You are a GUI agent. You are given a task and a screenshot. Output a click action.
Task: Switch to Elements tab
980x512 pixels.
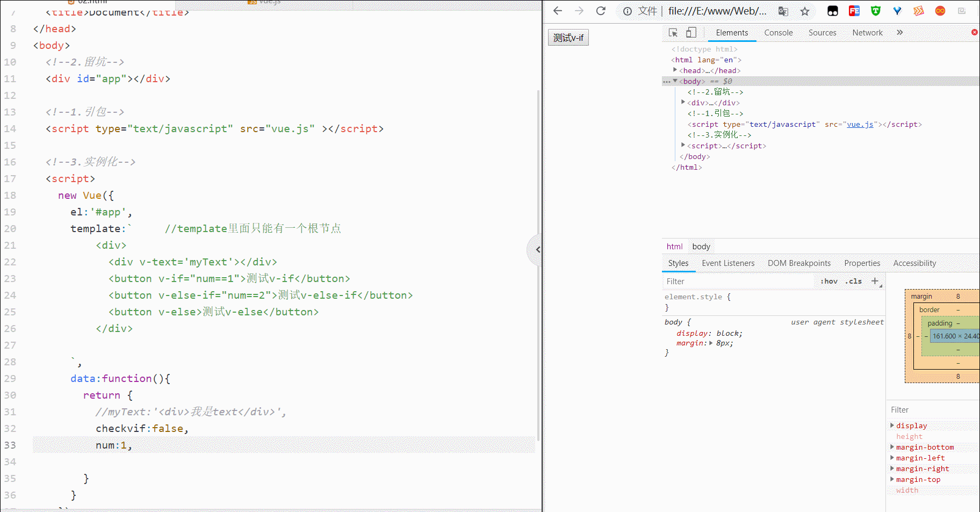(x=732, y=33)
